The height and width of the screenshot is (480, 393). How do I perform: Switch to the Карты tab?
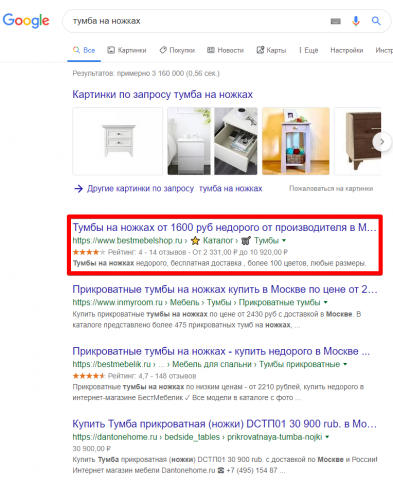tap(271, 50)
